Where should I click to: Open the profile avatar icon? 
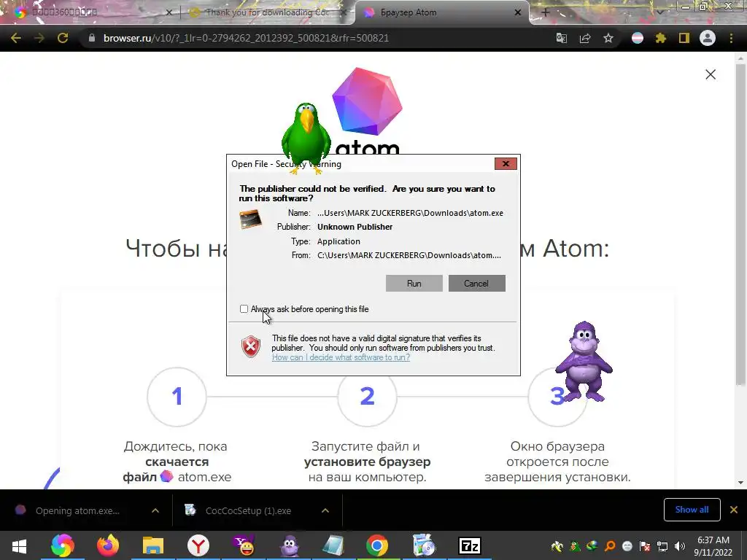pos(708,38)
